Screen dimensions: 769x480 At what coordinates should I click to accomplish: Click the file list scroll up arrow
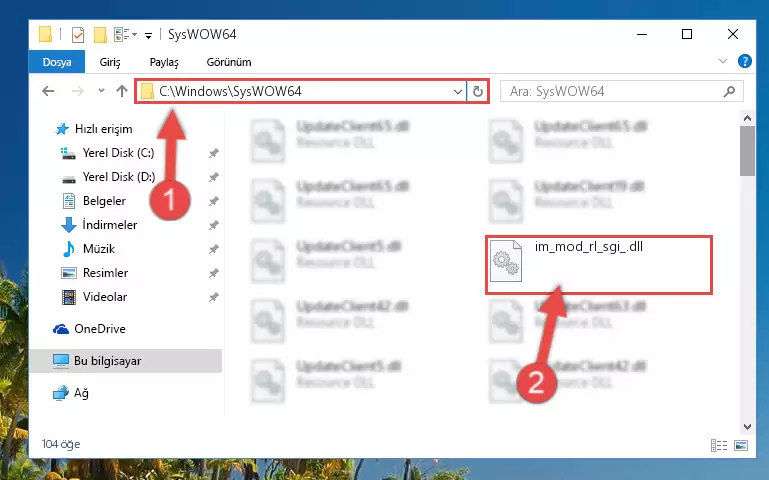(x=747, y=118)
